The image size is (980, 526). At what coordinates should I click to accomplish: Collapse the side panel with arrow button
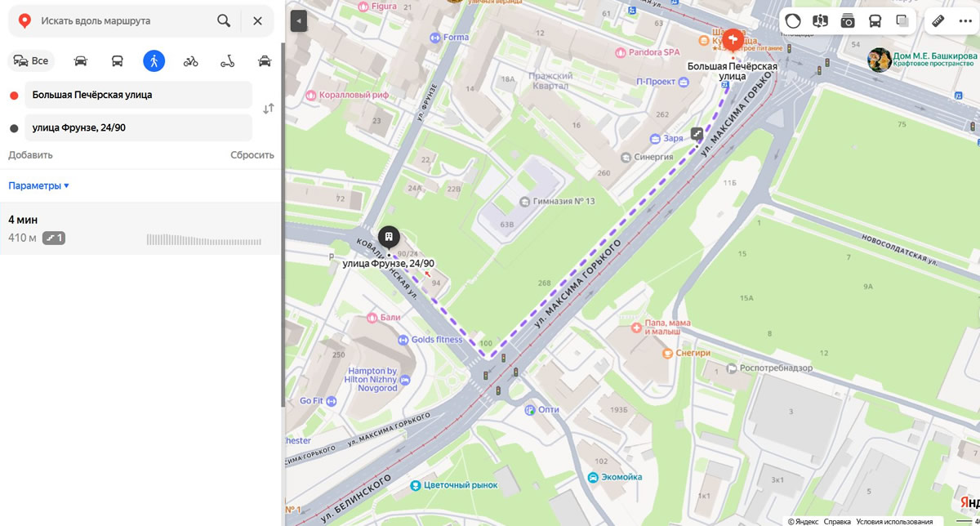coord(299,20)
